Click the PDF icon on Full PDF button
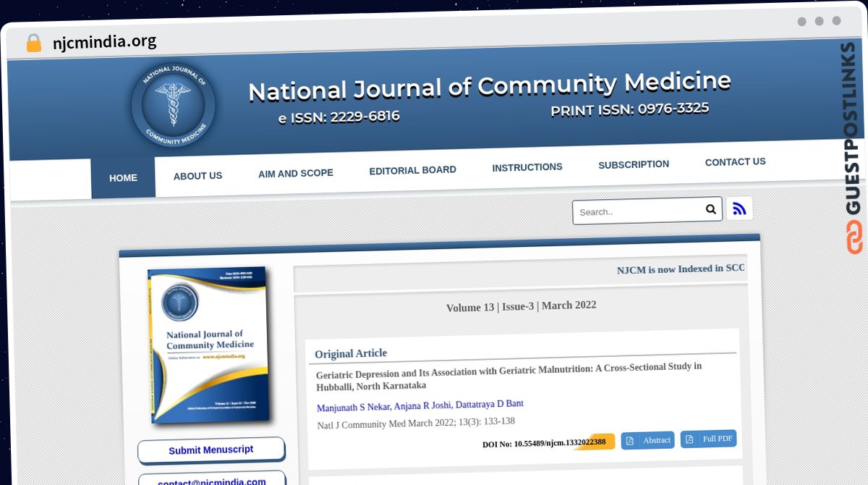This screenshot has height=485, width=868. tap(689, 439)
